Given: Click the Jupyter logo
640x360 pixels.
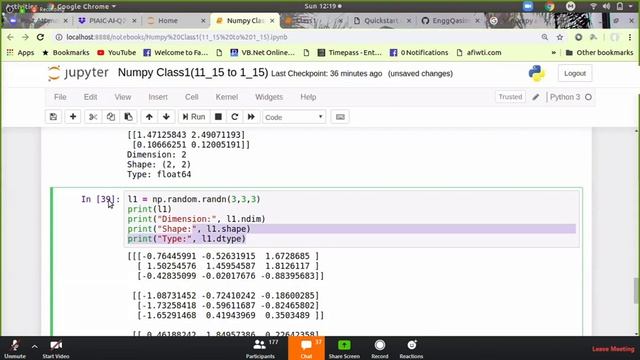Looking at the screenshot, I should point(78,73).
